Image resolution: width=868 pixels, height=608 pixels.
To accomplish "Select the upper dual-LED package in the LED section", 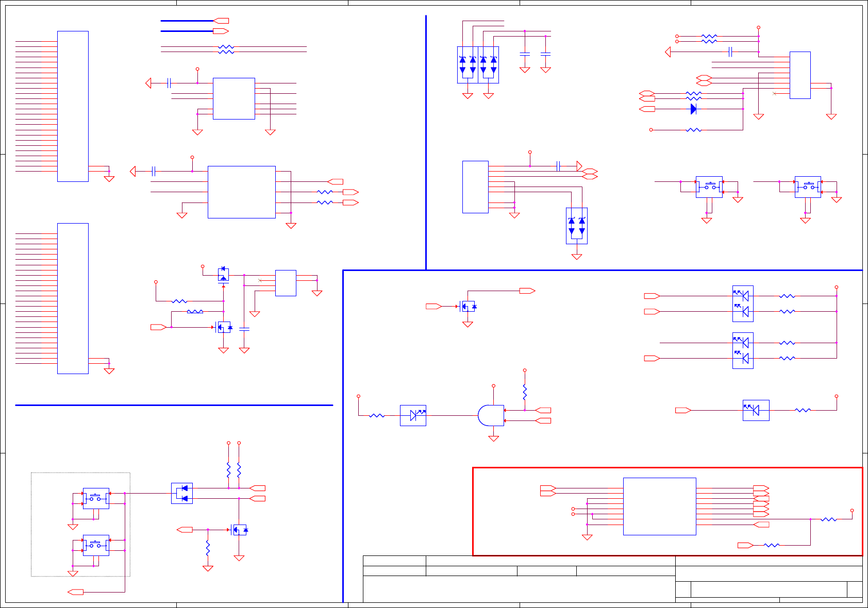I will tap(743, 303).
